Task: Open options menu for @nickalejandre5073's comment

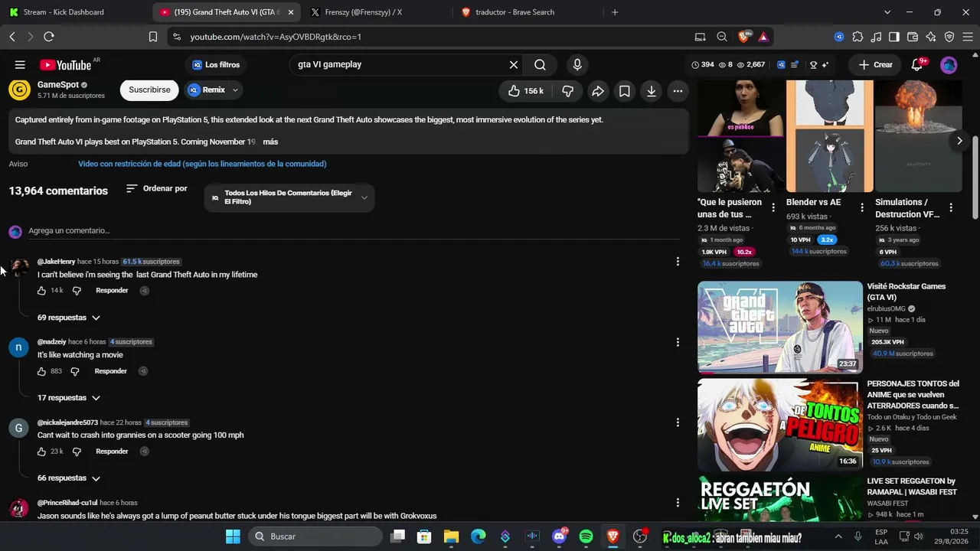Action: click(678, 422)
